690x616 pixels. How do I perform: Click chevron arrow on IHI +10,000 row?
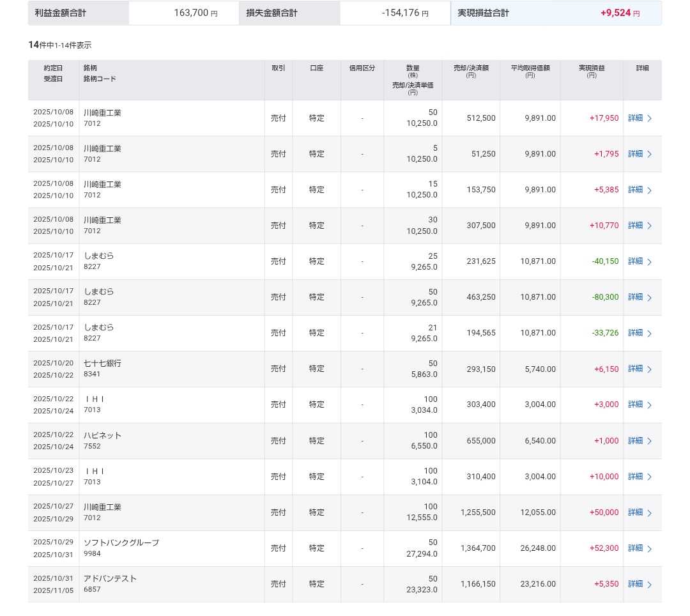click(650, 477)
